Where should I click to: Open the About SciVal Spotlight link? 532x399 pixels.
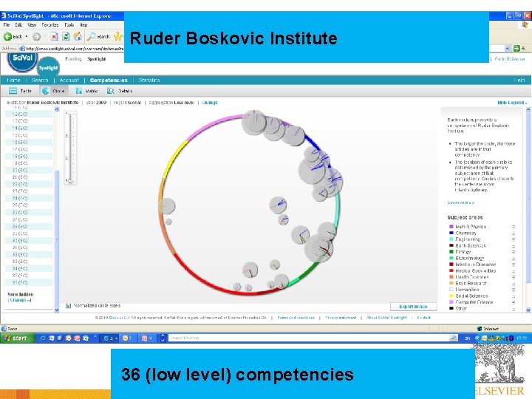click(386, 318)
